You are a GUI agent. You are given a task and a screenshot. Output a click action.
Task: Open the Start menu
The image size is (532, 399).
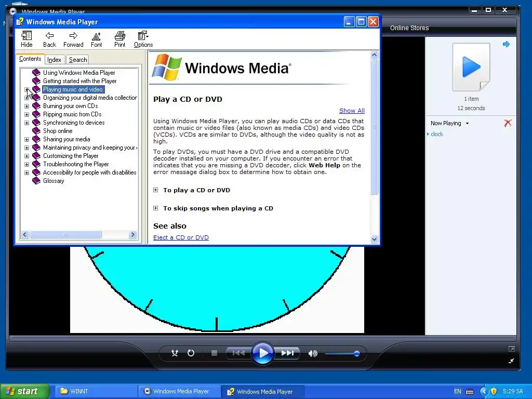(x=25, y=391)
